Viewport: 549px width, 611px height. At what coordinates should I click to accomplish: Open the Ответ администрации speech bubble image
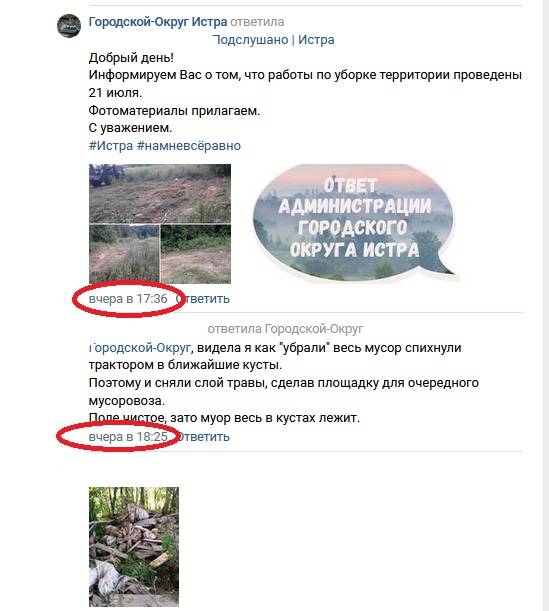point(354,221)
